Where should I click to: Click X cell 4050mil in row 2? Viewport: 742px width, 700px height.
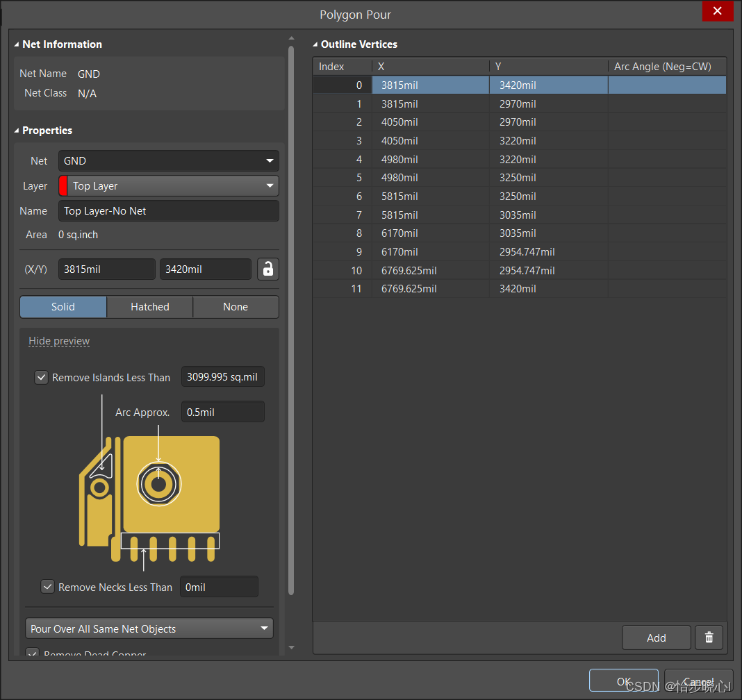click(x=431, y=122)
